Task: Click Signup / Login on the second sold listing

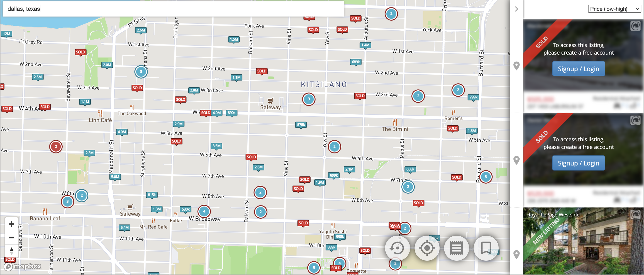Action: point(579,163)
